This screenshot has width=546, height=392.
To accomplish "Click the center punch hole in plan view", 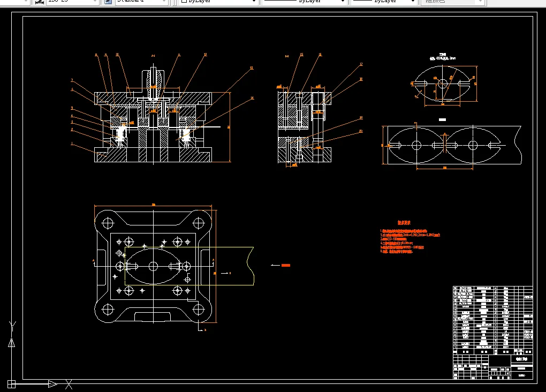I will 153,267.
